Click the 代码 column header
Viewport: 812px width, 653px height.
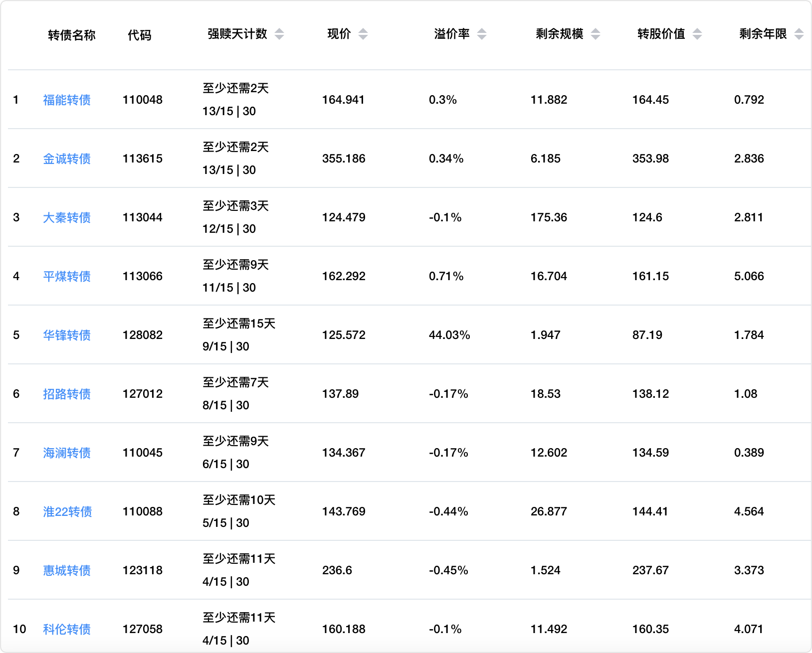tap(139, 35)
